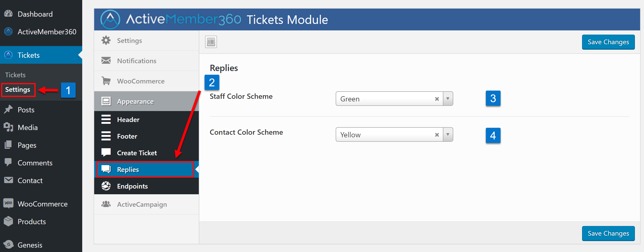Image resolution: width=644 pixels, height=252 pixels.
Task: Switch to the Notifications tab
Action: point(146,61)
